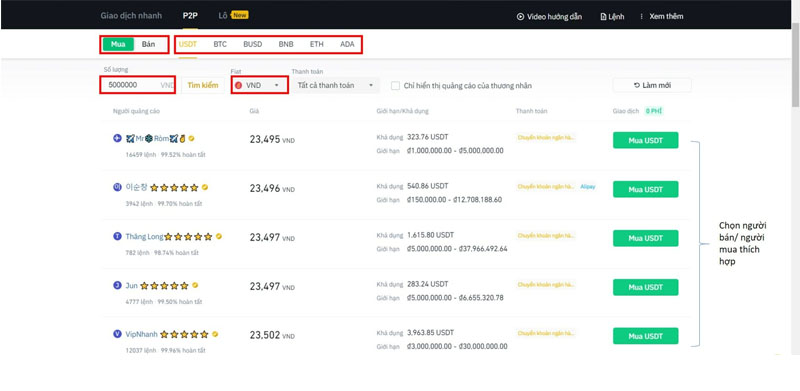Open Xem thêm three-dot menu

tap(641, 17)
